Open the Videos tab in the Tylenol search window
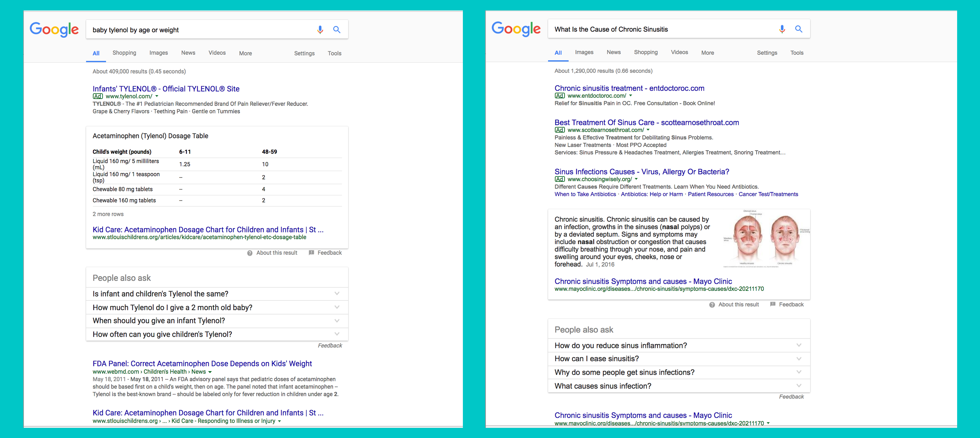This screenshot has height=438, width=980. click(x=217, y=53)
